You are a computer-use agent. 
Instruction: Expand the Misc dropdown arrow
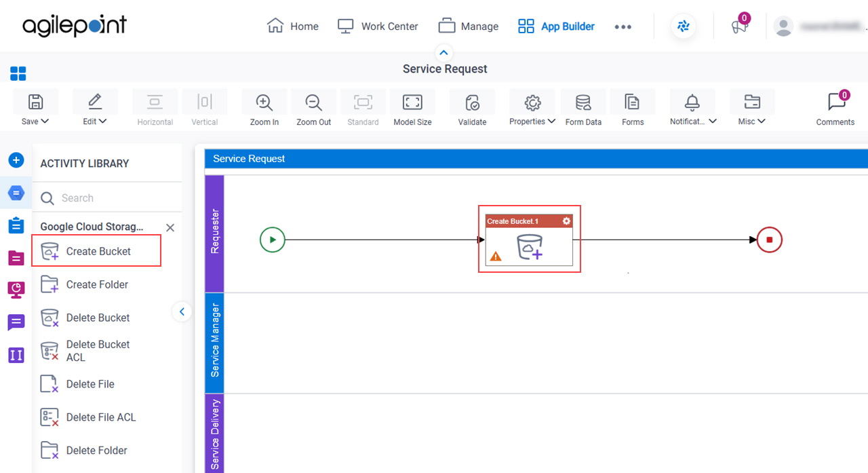tap(762, 121)
